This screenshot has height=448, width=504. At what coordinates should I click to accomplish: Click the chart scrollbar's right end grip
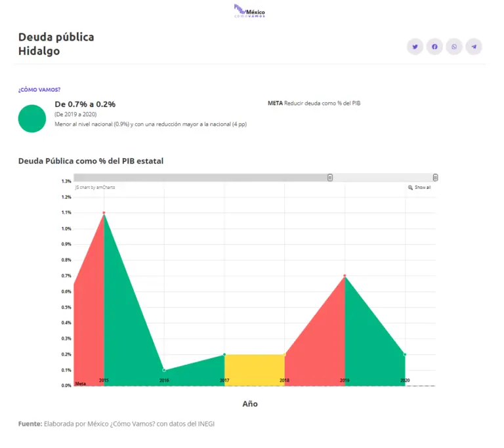(435, 178)
